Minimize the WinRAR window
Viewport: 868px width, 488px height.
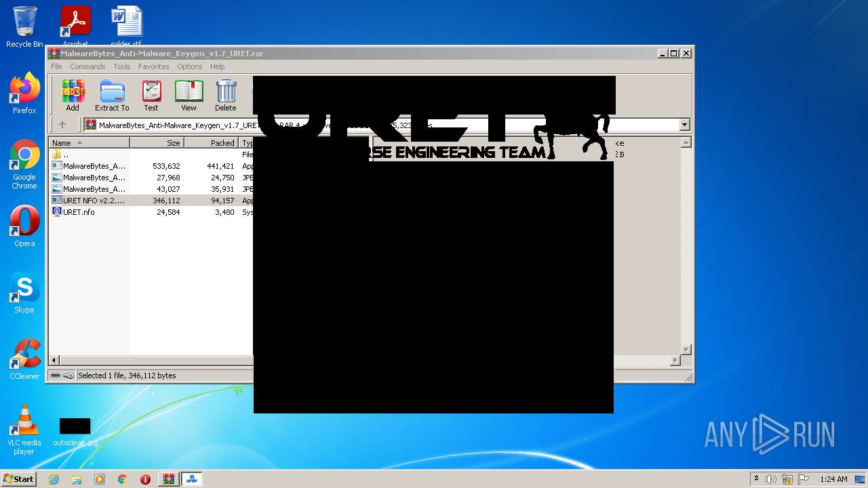tap(663, 54)
